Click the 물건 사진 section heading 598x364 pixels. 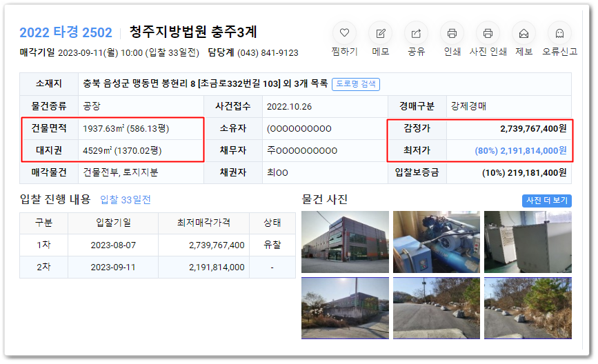325,199
